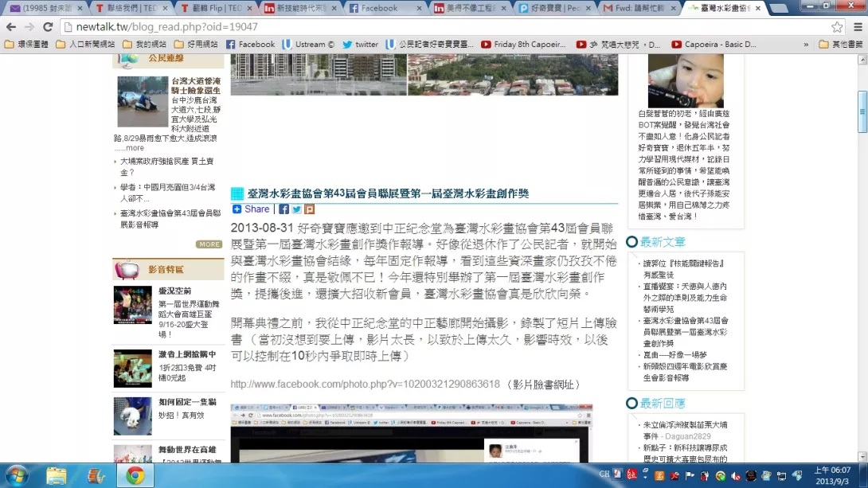Image resolution: width=868 pixels, height=488 pixels.
Task: Click the red Adobe Acrobat tray icon
Action: (x=674, y=475)
